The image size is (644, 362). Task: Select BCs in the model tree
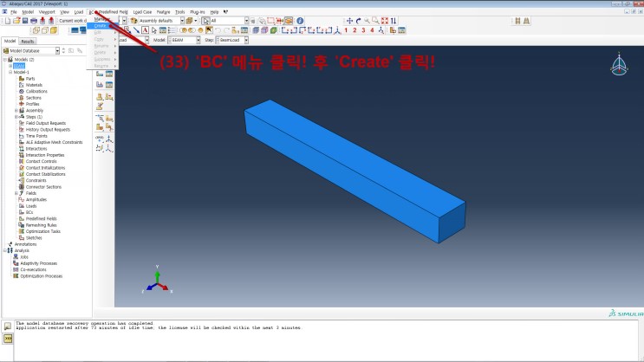(29, 211)
